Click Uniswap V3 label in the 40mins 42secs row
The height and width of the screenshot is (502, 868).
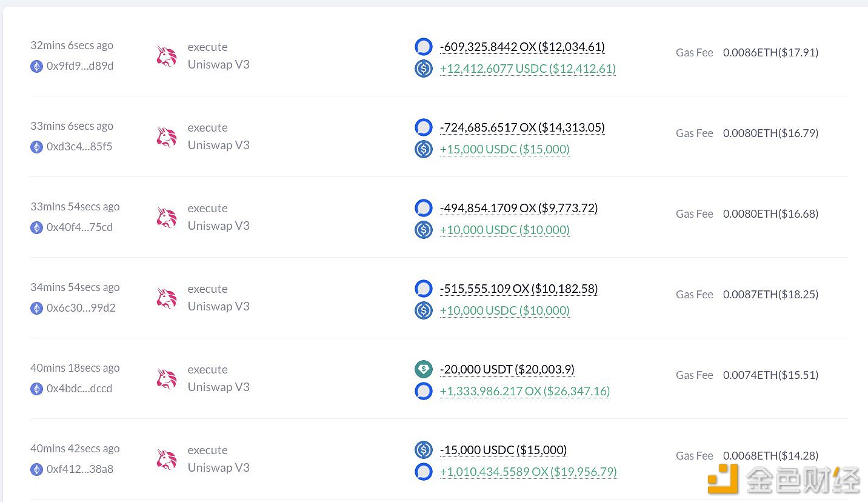pos(219,467)
